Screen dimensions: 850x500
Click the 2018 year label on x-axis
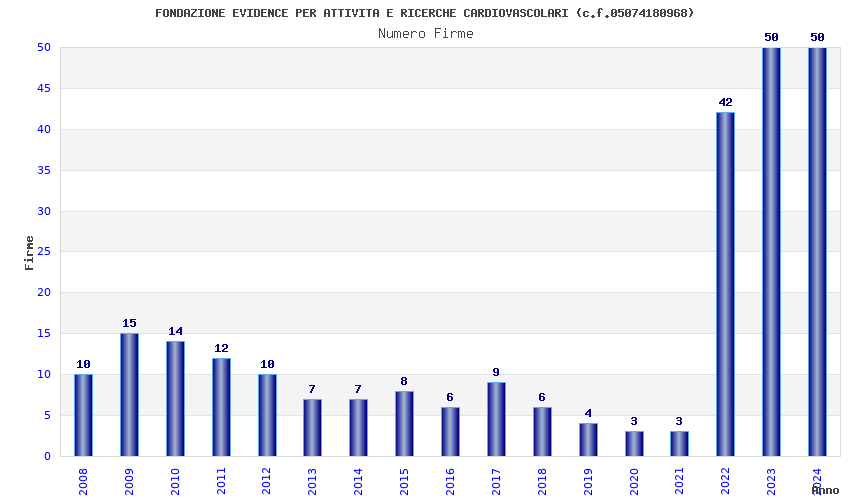pos(543,482)
